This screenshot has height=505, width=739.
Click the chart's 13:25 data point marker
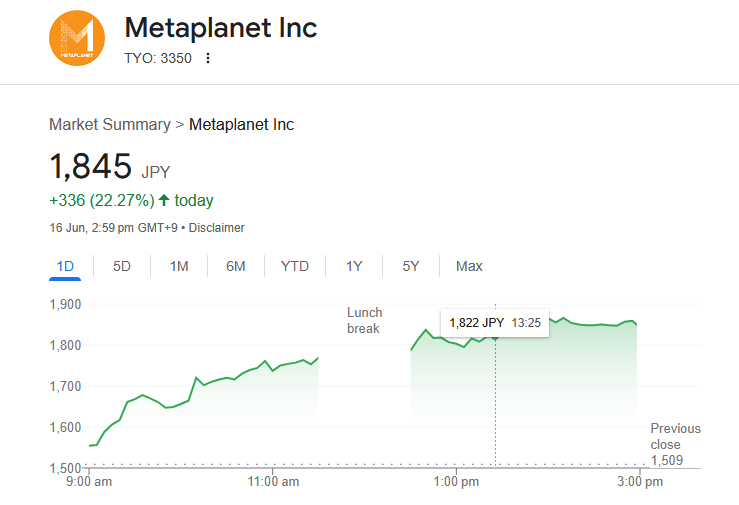[495, 337]
